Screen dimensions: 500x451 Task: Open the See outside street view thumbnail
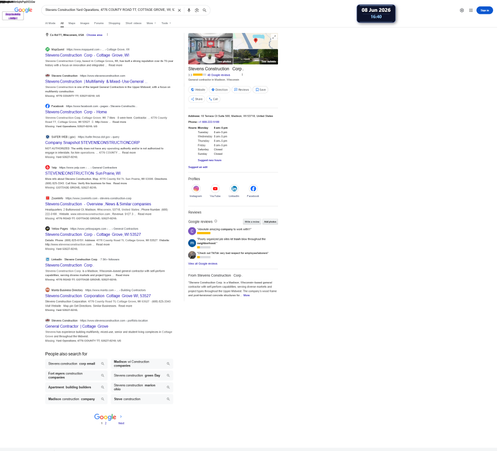point(256,57)
